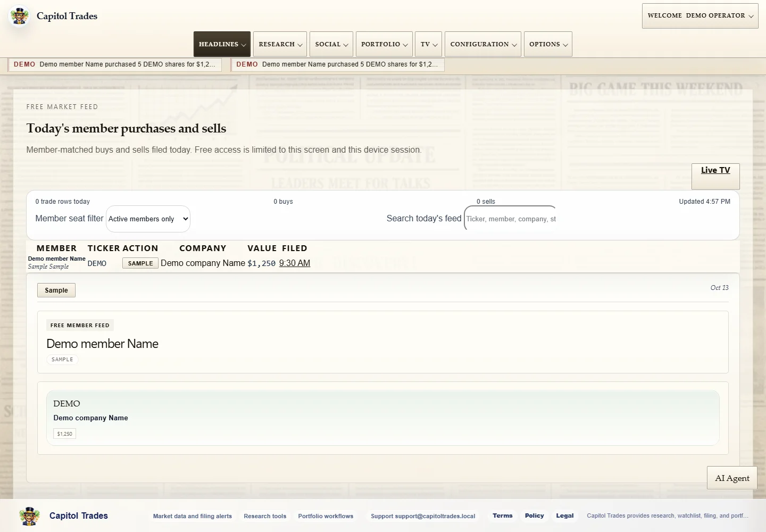Click the Demo member Name card heading
The height and width of the screenshot is (532, 766).
click(103, 344)
